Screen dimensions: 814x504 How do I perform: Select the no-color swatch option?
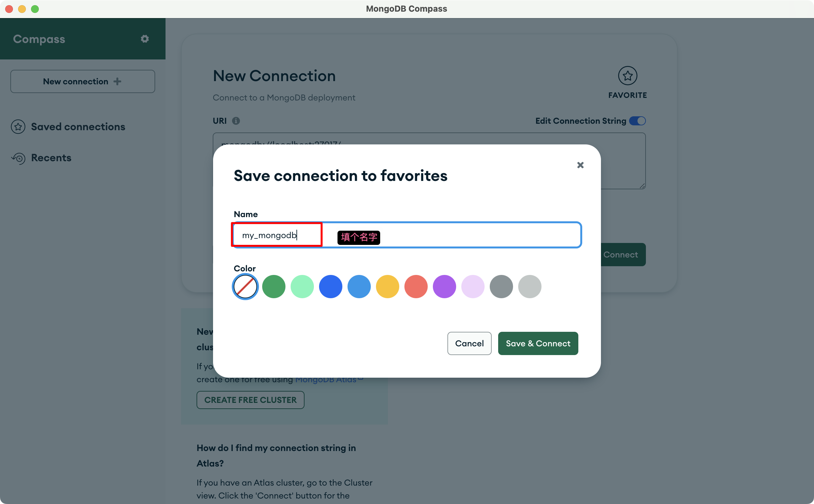click(x=245, y=286)
